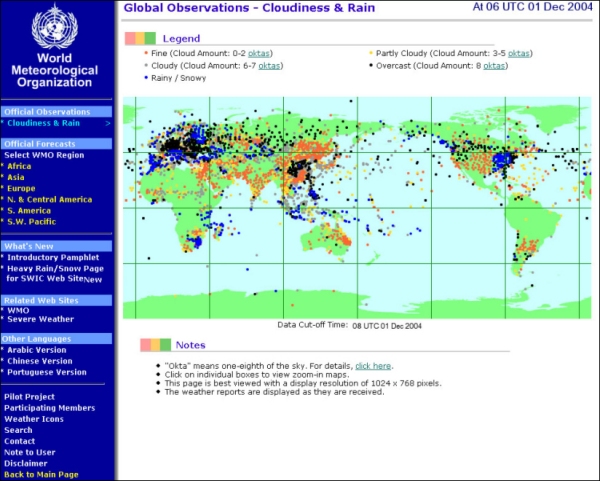The image size is (600, 481).
Task: Follow the 'click here' link in Notes
Action: [373, 366]
